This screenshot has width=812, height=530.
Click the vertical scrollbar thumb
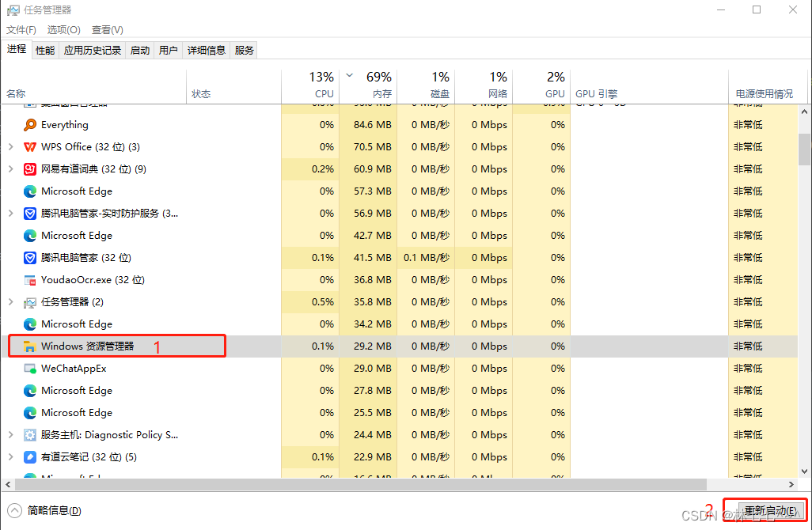pos(804,149)
